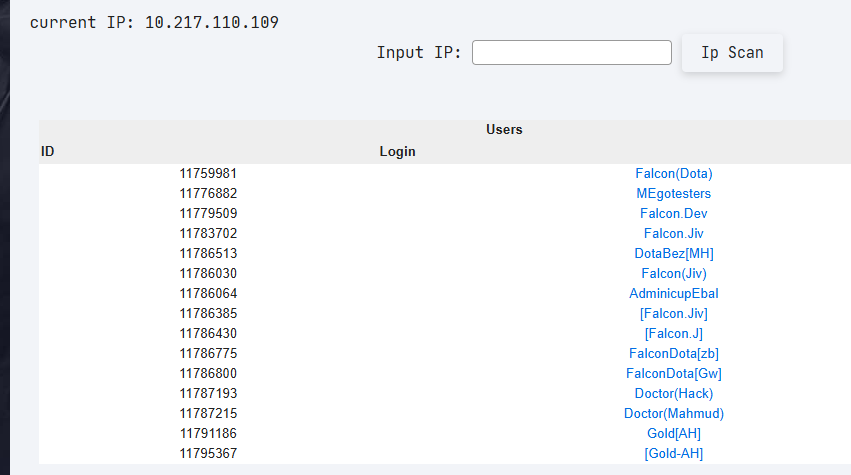Click the Input IP text field
851x475 pixels.
[x=571, y=53]
